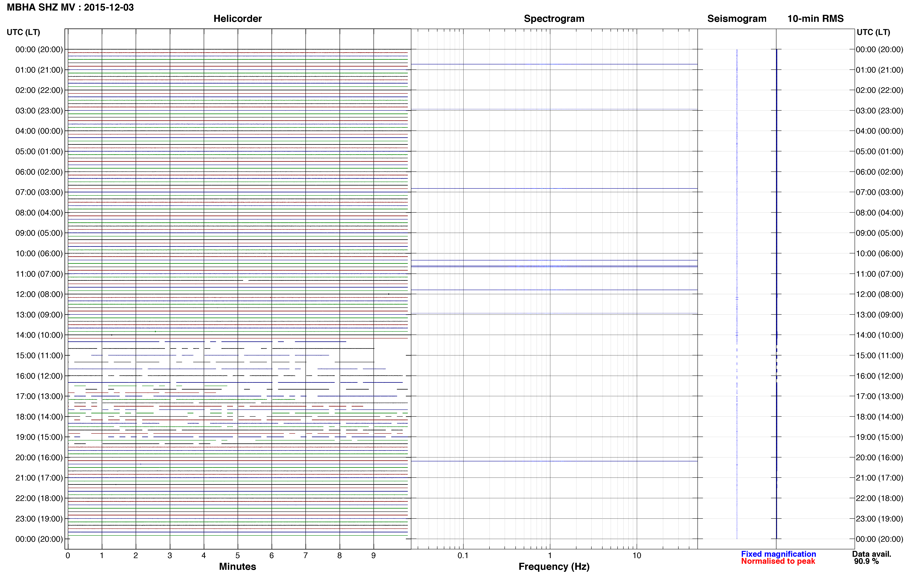This screenshot has width=924, height=578.
Task: Click left time label '15:00 (11:00)'
Action: [39, 355]
